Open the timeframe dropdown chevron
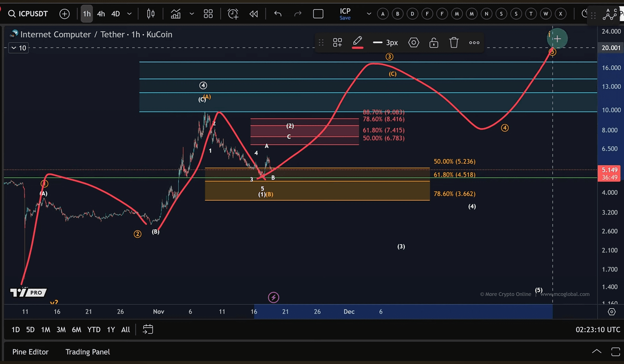 click(129, 14)
